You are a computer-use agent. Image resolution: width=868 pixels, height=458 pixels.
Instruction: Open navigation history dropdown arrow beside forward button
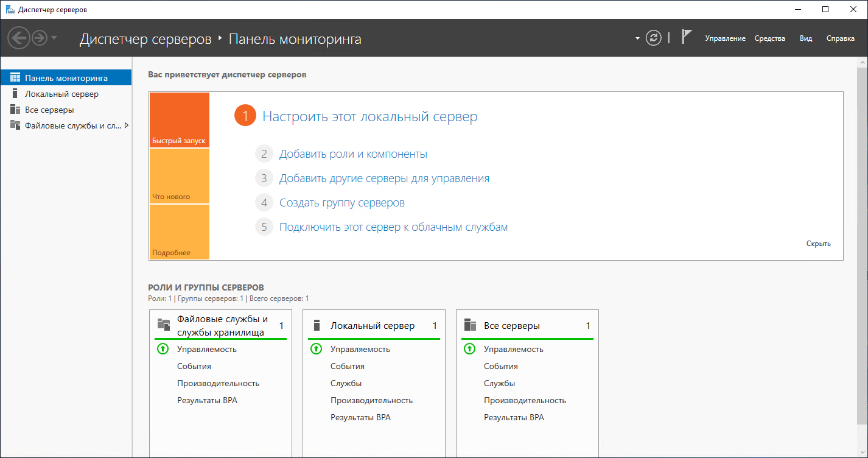[x=54, y=38]
